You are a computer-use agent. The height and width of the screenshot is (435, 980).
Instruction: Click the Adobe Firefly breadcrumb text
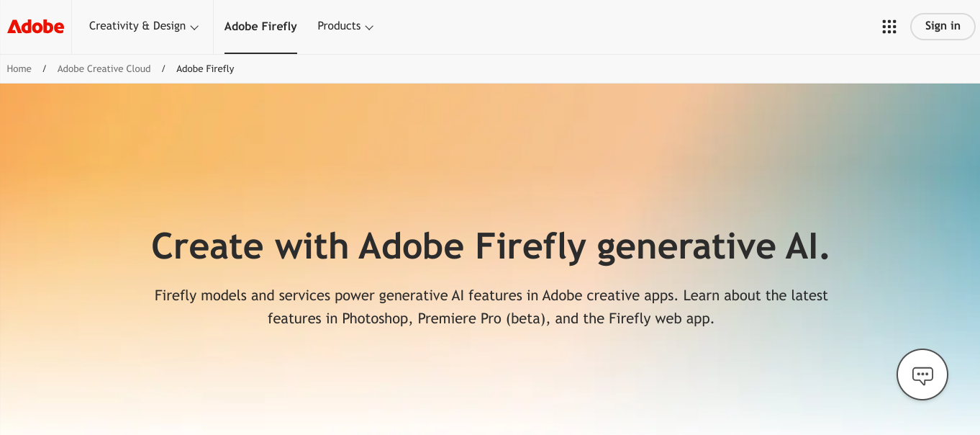point(205,69)
